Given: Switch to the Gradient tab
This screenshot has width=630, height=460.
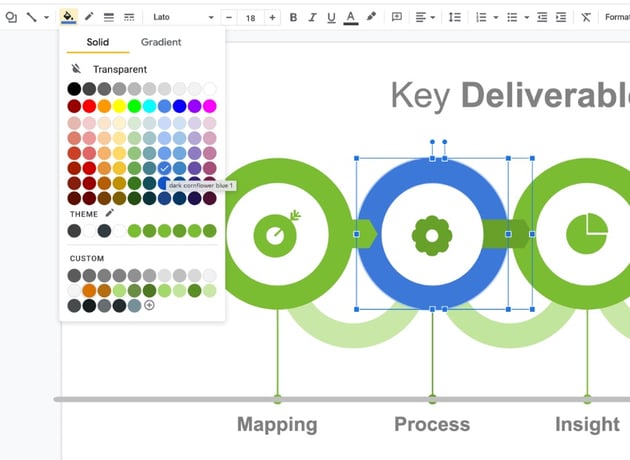Looking at the screenshot, I should (161, 42).
